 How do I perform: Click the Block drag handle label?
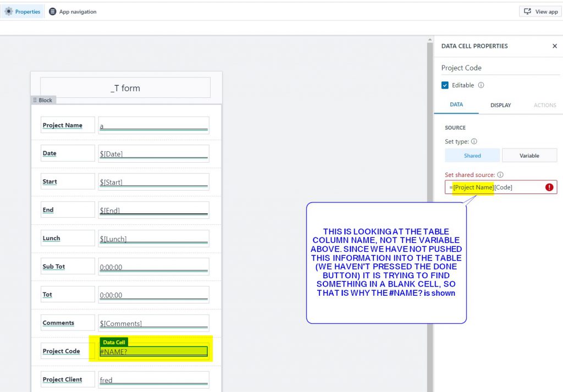43,100
